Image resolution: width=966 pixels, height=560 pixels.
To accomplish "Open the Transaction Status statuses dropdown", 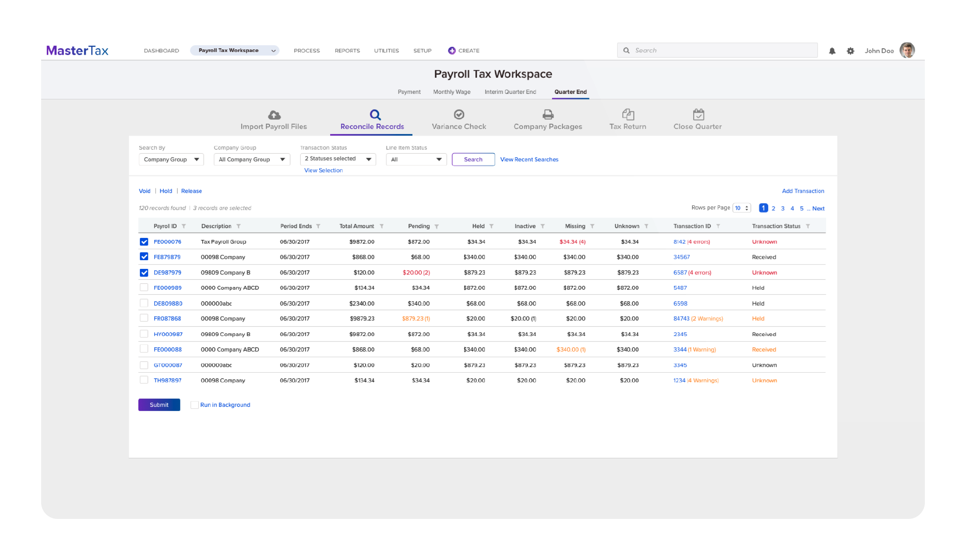I will 338,159.
